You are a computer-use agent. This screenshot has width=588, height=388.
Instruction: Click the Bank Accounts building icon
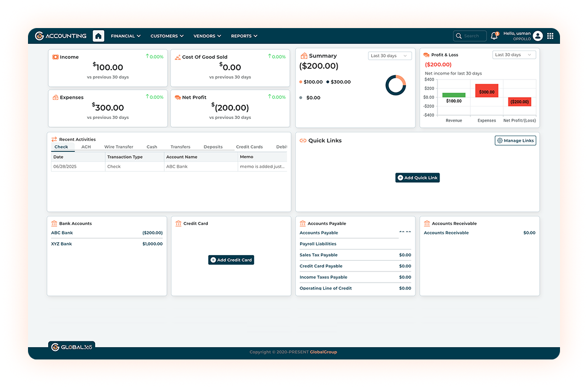[x=54, y=223]
